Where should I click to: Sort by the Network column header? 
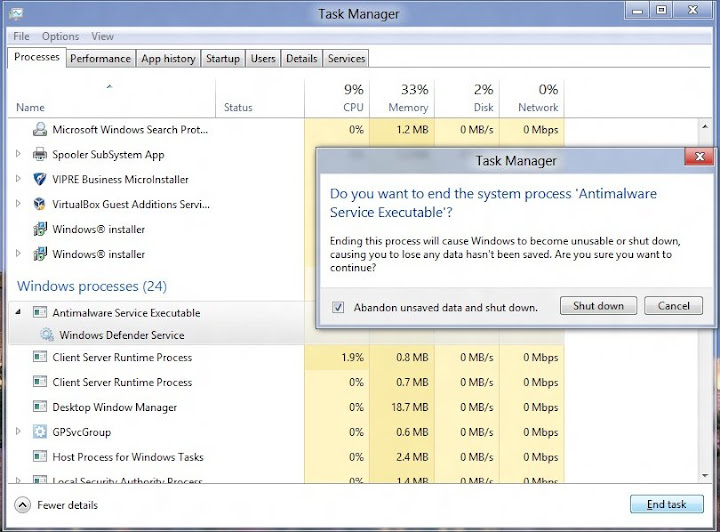(x=532, y=98)
